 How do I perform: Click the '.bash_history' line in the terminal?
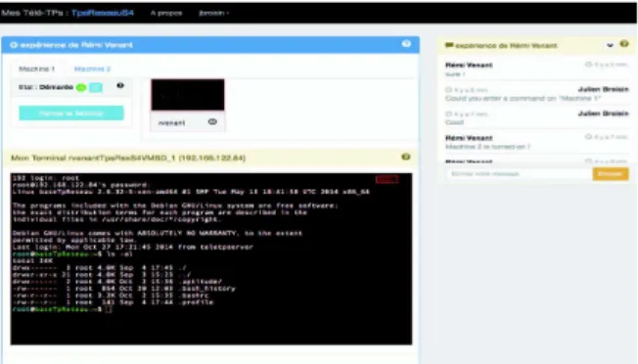[x=124, y=289]
